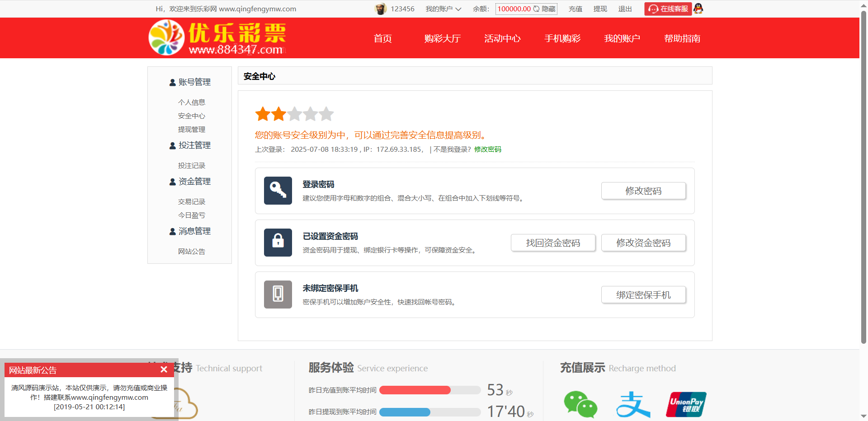
Task: Click the Alipay icon
Action: [x=633, y=404]
